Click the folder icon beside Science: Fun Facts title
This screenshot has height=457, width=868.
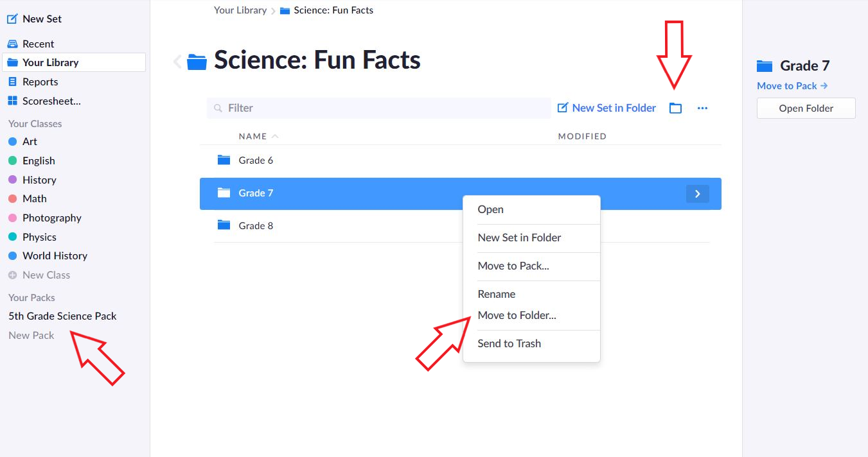click(x=197, y=62)
